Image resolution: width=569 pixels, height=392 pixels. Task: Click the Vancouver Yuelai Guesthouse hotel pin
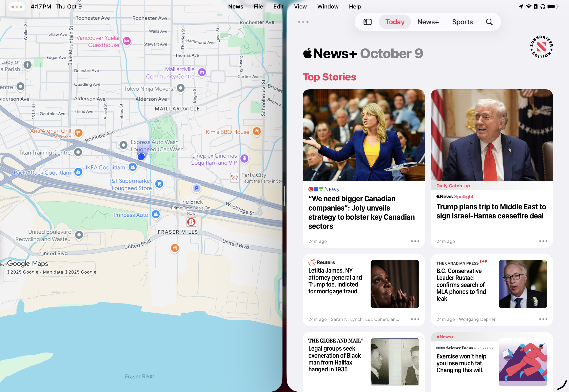tap(127, 41)
